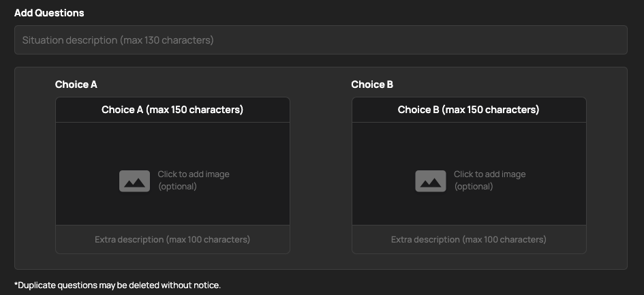Focus Choice B's Extra description field
The image size is (644, 295).
tap(469, 240)
